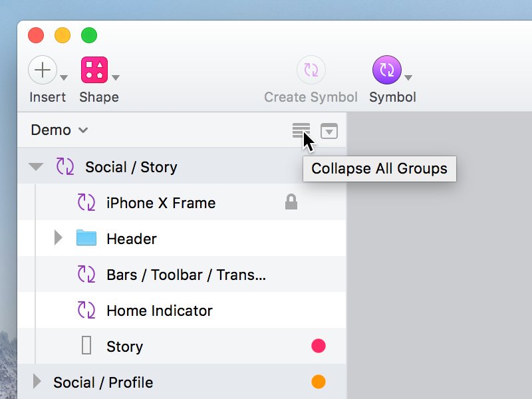Click the Header folder icon

[x=86, y=238]
